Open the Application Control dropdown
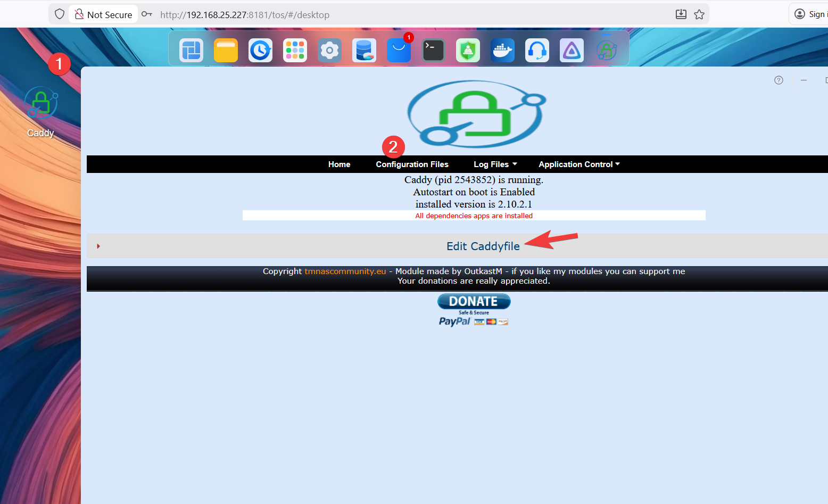Viewport: 828px width, 504px height. 579,164
